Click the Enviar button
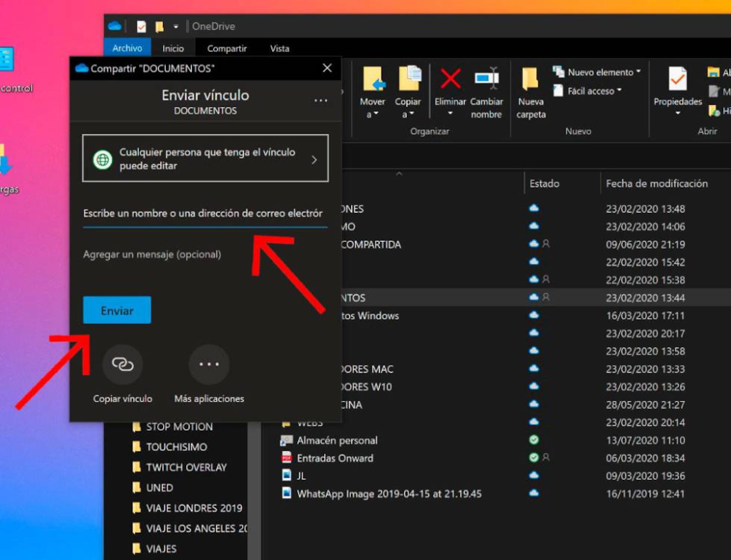This screenshot has width=731, height=560. (117, 310)
